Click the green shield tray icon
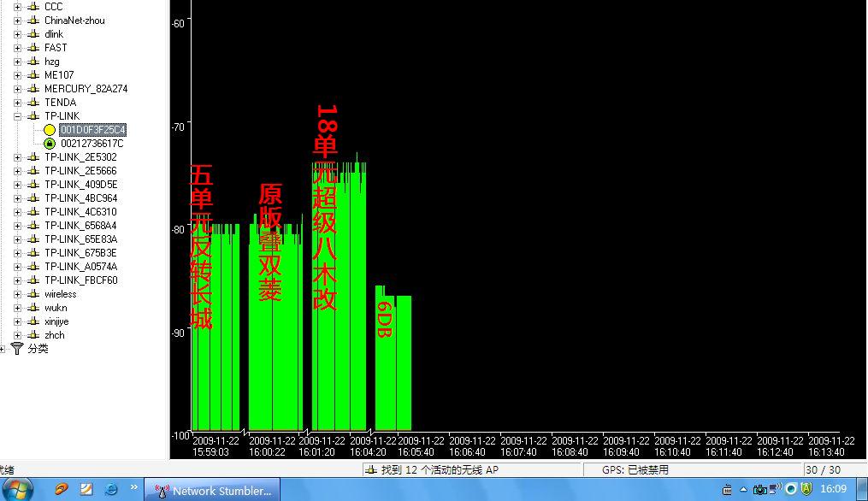Viewport: 868px width, 501px height. 806,489
